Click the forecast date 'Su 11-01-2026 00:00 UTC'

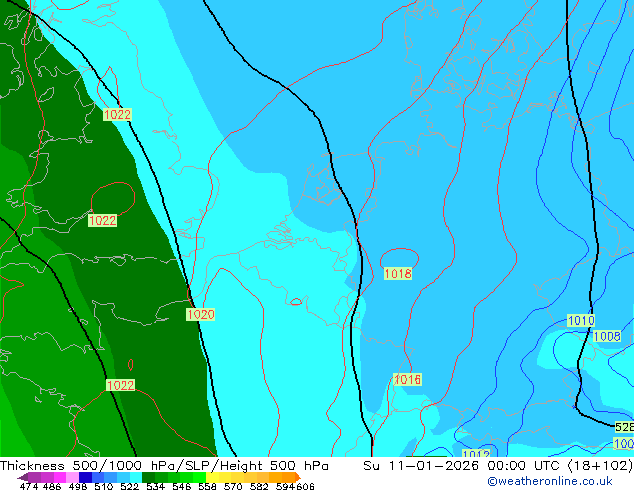point(463,466)
